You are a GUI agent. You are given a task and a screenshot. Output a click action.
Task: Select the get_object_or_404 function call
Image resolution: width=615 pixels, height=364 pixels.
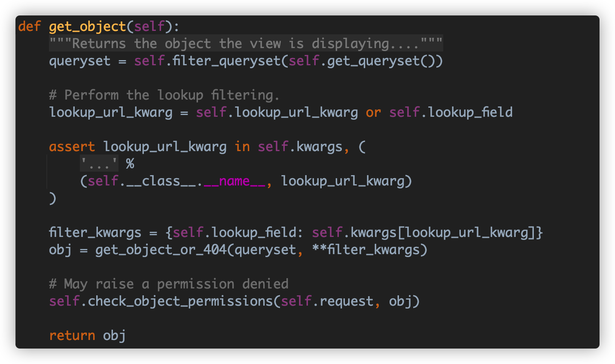pyautogui.click(x=161, y=249)
